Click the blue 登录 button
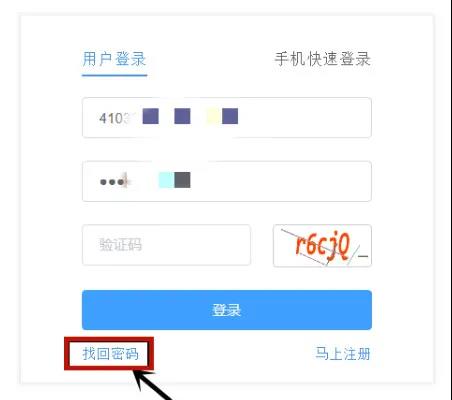 pos(227,310)
